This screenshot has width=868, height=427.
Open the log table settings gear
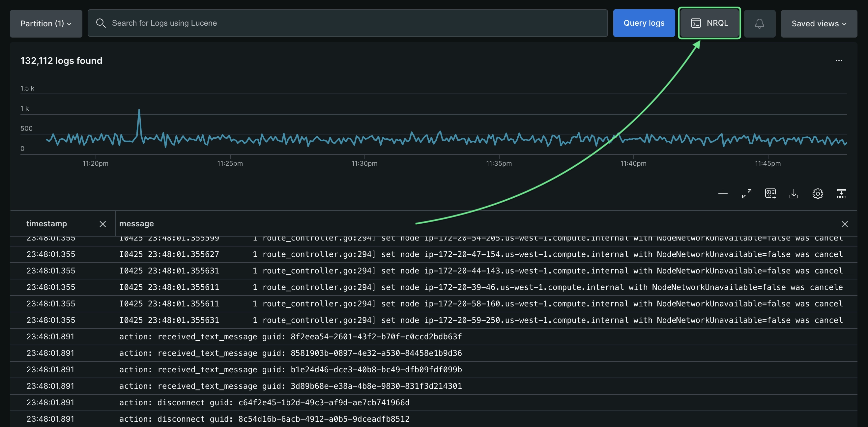818,194
